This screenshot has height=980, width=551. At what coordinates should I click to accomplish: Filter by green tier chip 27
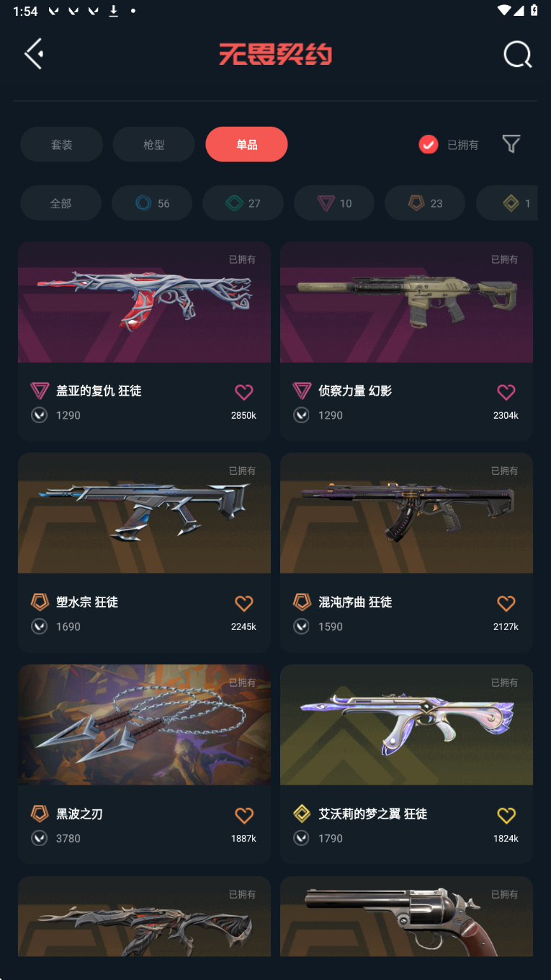pos(243,203)
